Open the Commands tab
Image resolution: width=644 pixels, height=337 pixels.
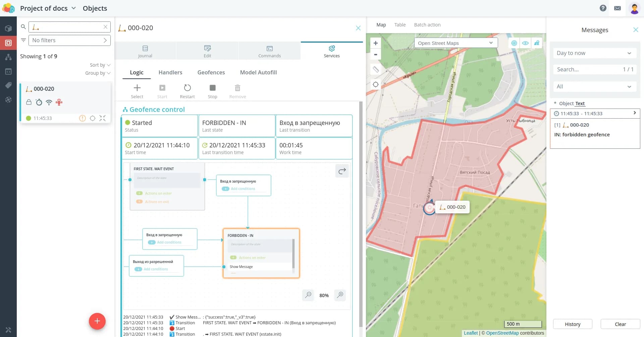[x=269, y=51]
